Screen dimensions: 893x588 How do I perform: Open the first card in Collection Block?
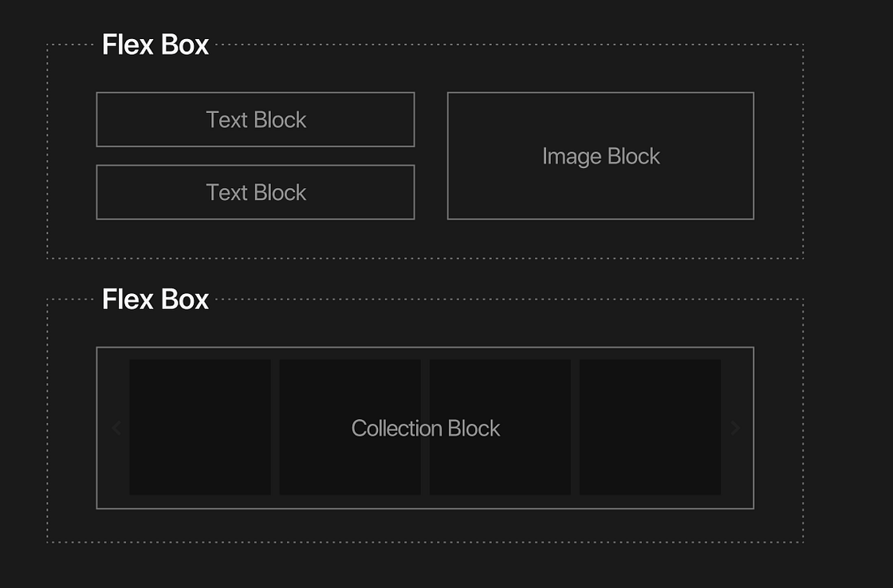(x=199, y=398)
